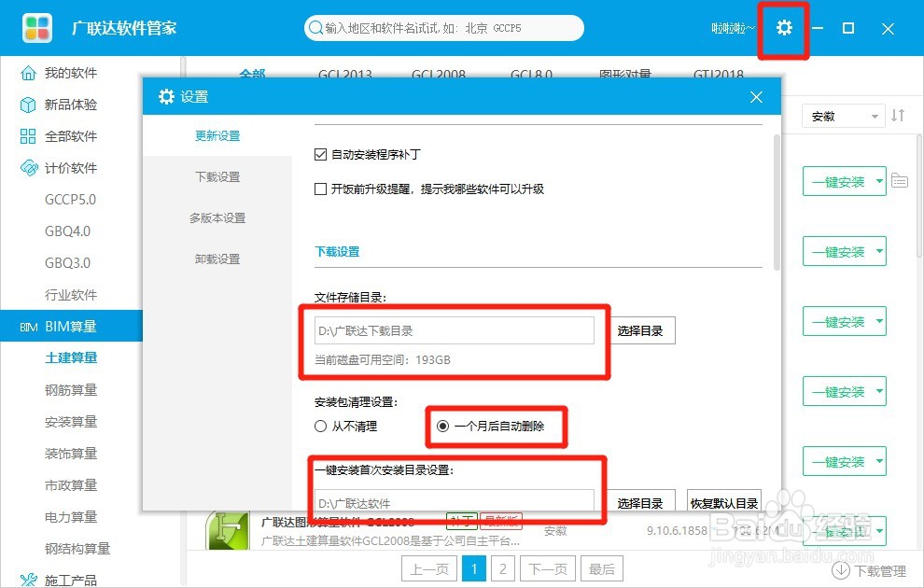This screenshot has width=924, height=588.
Task: Click the software search box
Action: coord(443,28)
